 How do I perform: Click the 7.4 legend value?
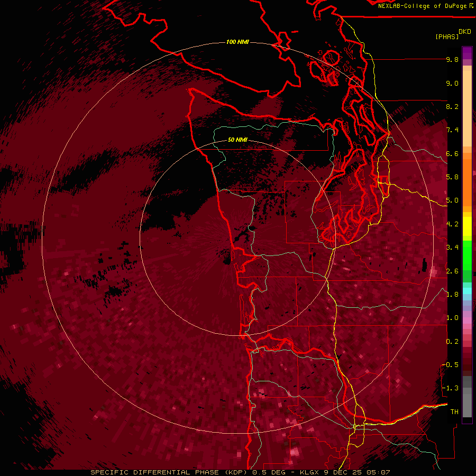(x=452, y=130)
